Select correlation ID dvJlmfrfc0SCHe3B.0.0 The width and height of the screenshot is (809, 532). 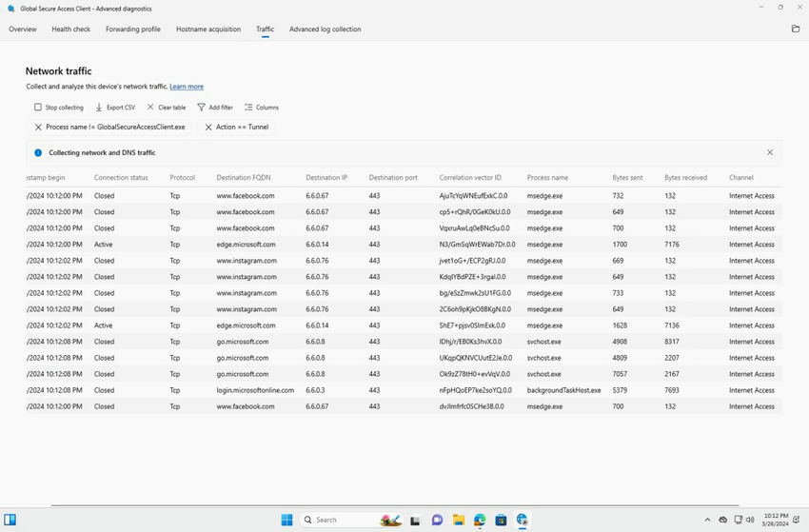click(x=471, y=406)
